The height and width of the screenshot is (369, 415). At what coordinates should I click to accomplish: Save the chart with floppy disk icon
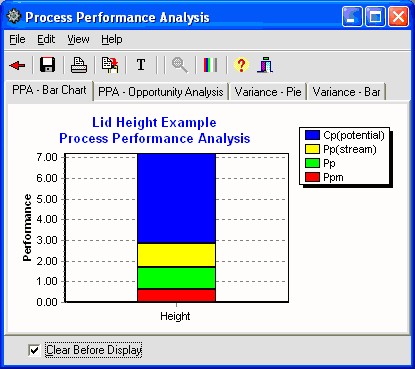tap(47, 65)
